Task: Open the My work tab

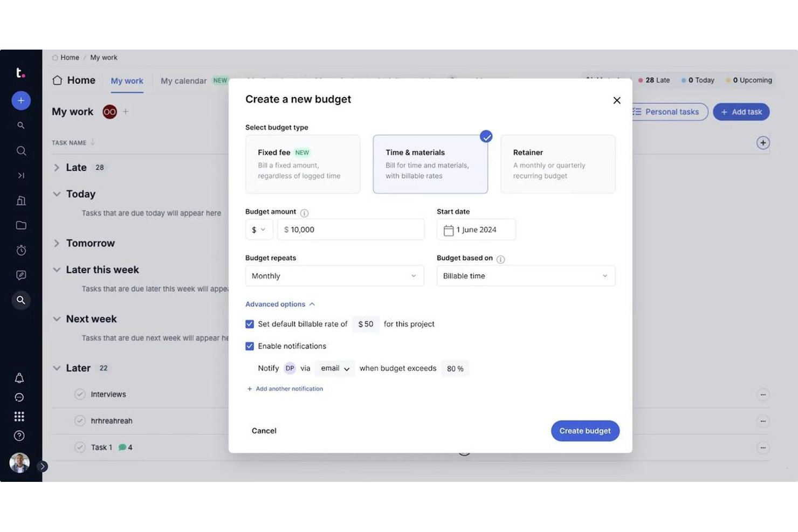Action: pyautogui.click(x=127, y=81)
